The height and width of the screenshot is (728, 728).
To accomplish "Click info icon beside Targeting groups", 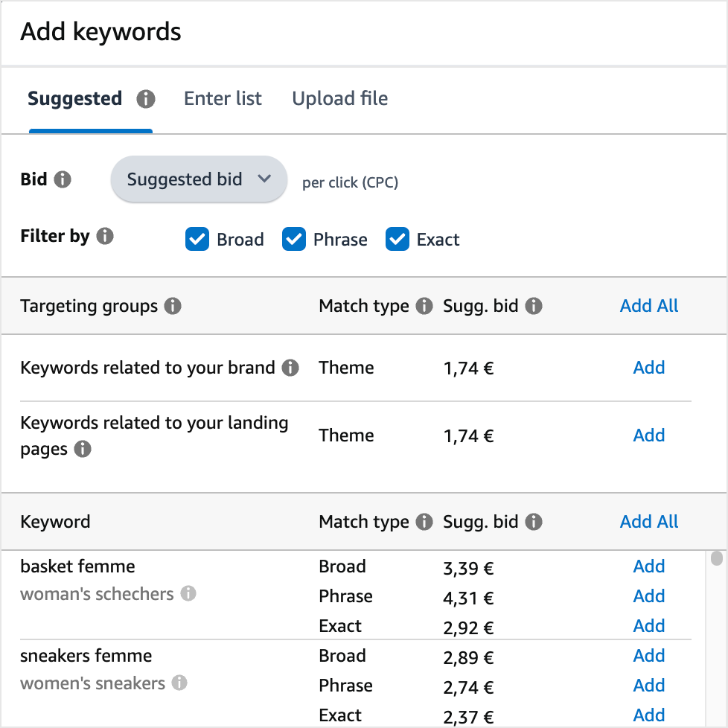I will 173,306.
